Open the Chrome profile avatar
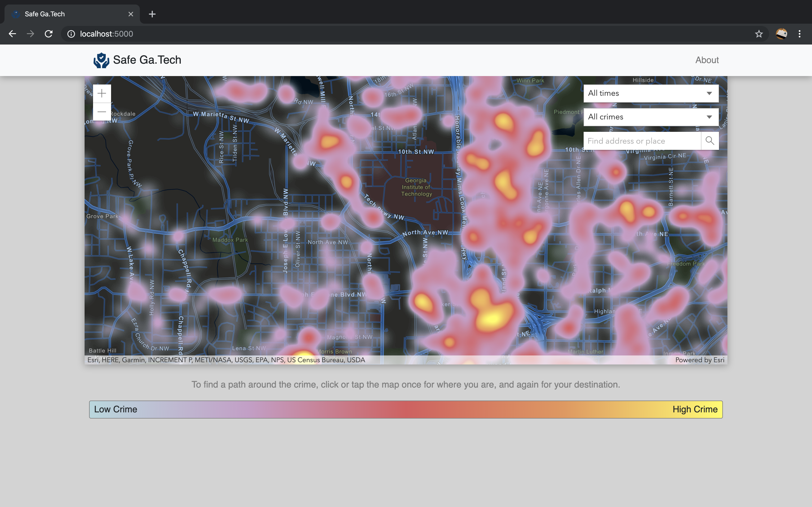Image resolution: width=812 pixels, height=507 pixels. pyautogui.click(x=781, y=34)
